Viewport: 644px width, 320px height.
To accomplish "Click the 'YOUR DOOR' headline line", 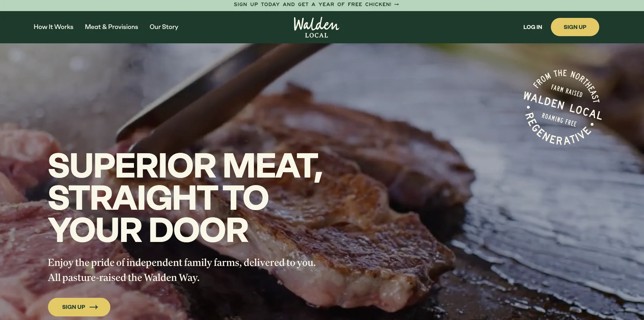I will (x=148, y=230).
